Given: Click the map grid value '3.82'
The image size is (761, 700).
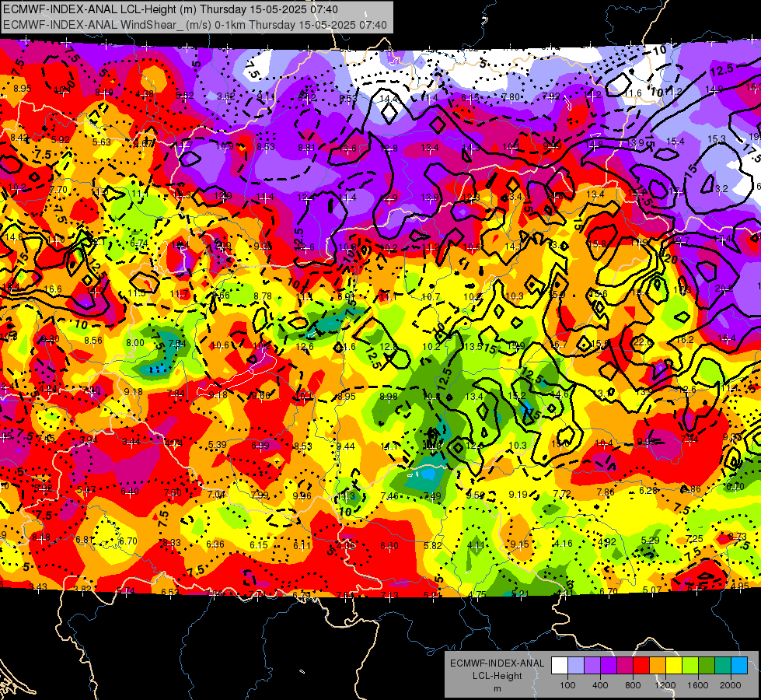Looking at the screenshot, I should point(82,589).
